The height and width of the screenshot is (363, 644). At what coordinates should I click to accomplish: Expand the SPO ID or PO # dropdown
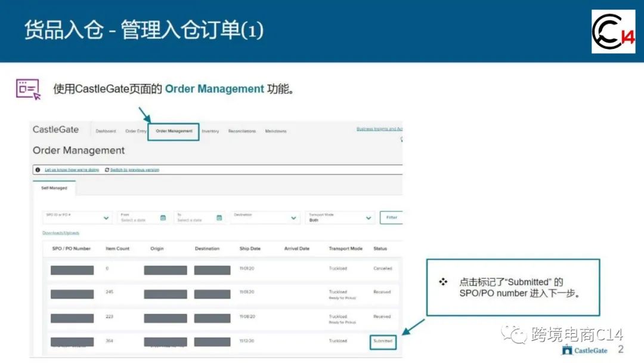pos(77,217)
